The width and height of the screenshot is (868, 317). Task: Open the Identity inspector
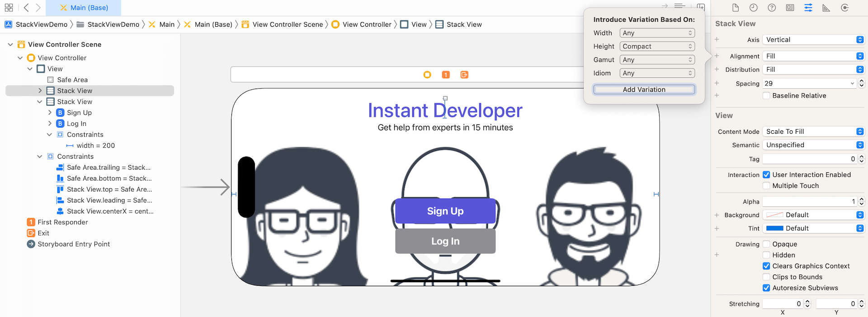pyautogui.click(x=790, y=8)
